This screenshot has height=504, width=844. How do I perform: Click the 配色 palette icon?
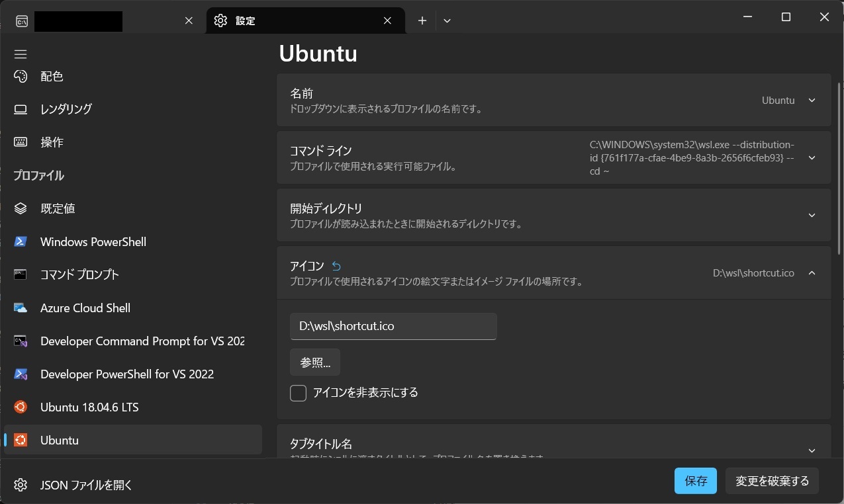coord(21,76)
